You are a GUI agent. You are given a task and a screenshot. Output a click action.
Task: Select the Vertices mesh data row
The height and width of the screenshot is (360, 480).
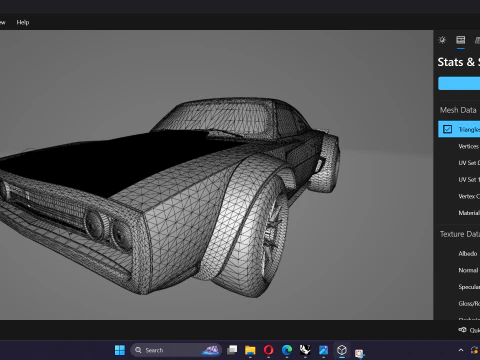click(x=459, y=146)
